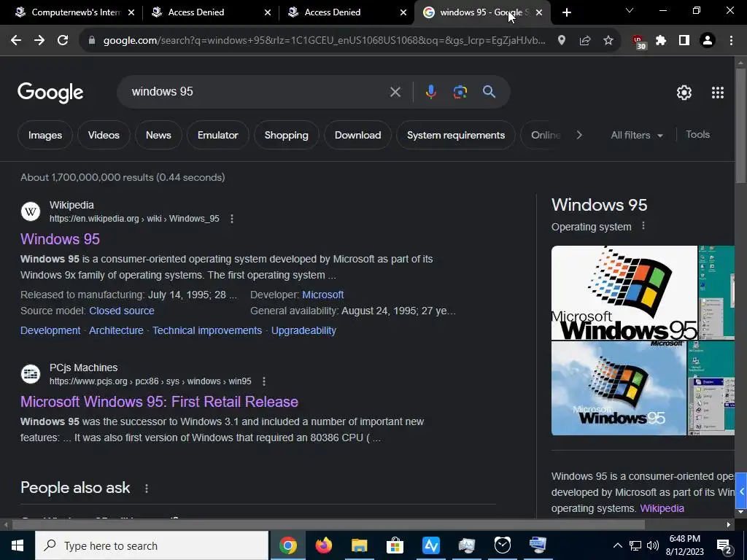Screen dimensions: 747x560
Task: Open Microsoft Store taskbar icon
Action: pos(395,545)
